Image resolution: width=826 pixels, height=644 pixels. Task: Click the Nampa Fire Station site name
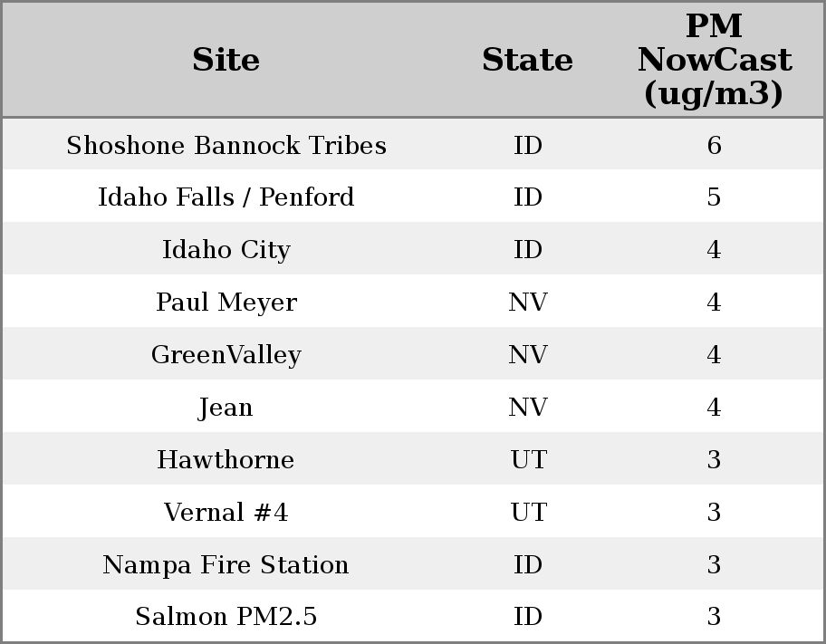point(226,565)
